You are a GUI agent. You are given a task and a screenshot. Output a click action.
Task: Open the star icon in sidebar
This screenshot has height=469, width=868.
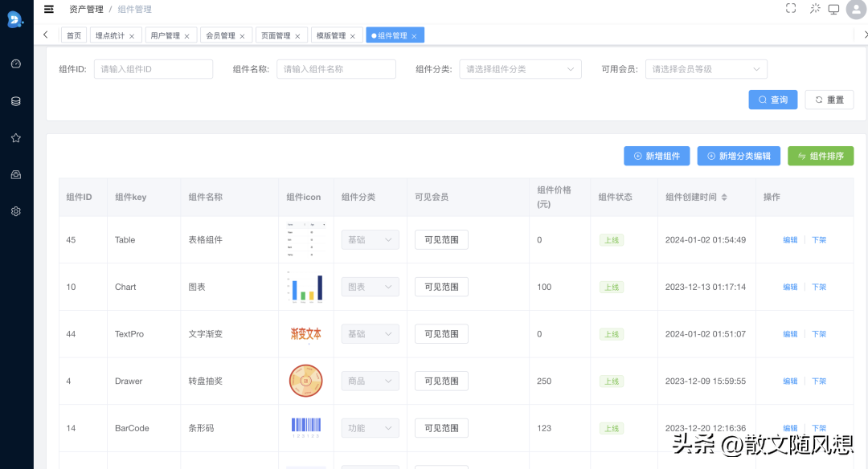pyautogui.click(x=16, y=137)
